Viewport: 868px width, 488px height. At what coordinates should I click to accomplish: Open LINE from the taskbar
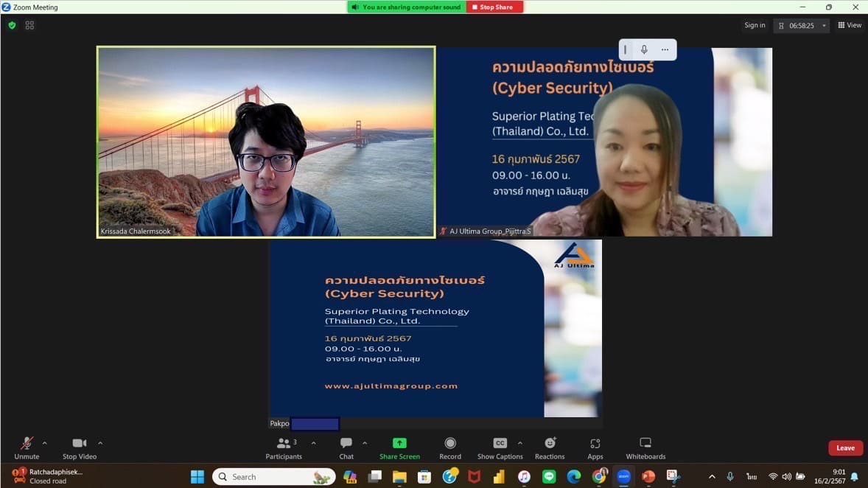click(x=549, y=476)
